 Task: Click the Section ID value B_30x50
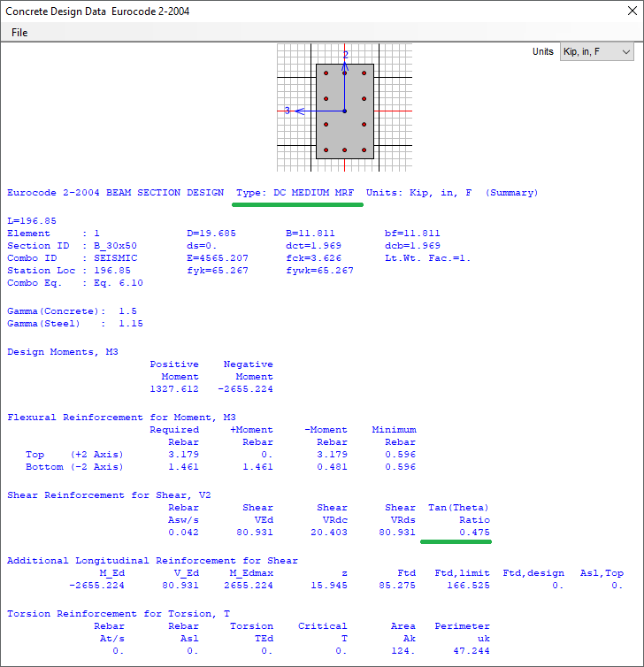tap(116, 245)
